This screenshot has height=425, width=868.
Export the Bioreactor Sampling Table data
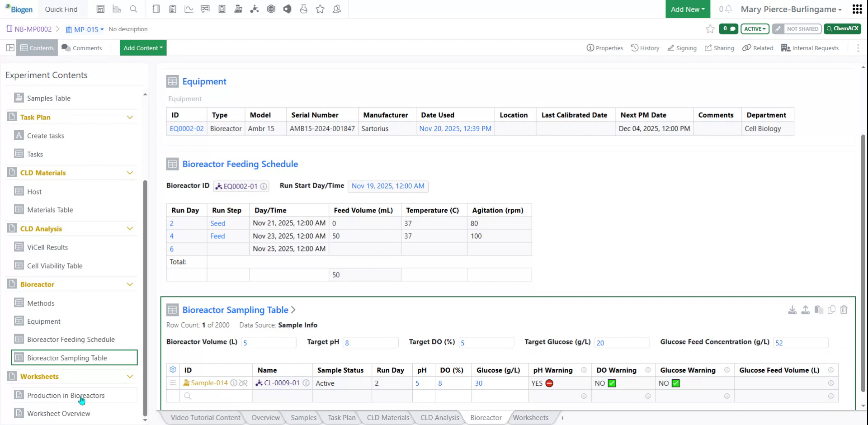tap(792, 310)
